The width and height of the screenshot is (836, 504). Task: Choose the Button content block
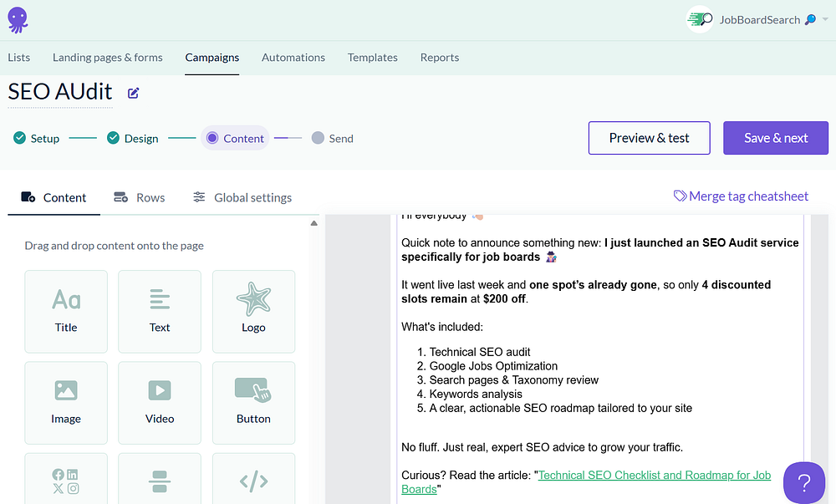(x=253, y=402)
